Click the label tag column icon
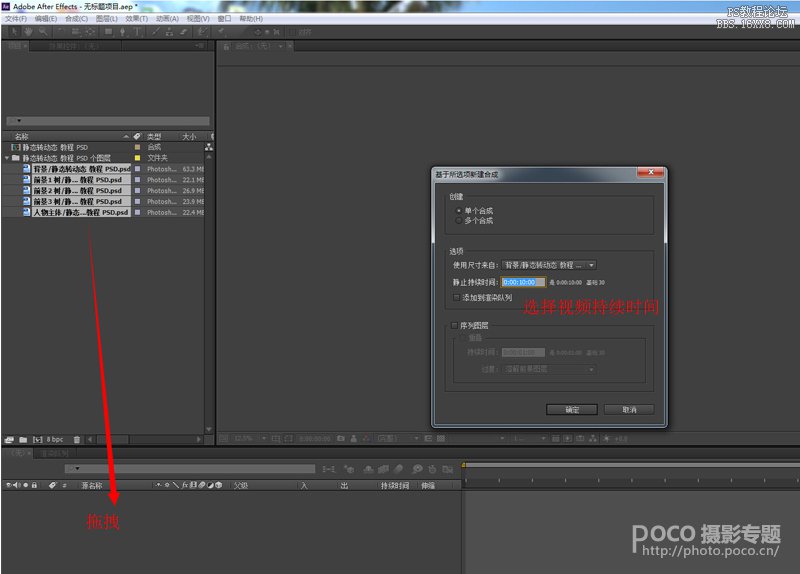This screenshot has width=800, height=574. pos(137,137)
